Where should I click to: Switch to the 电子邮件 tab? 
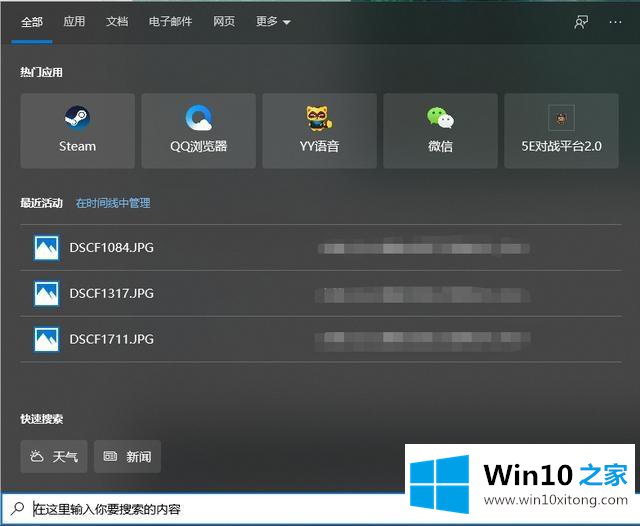pos(170,21)
